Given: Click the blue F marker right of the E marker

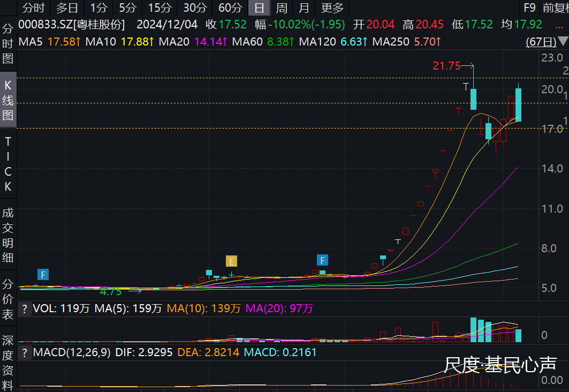Looking at the screenshot, I should pyautogui.click(x=322, y=260).
